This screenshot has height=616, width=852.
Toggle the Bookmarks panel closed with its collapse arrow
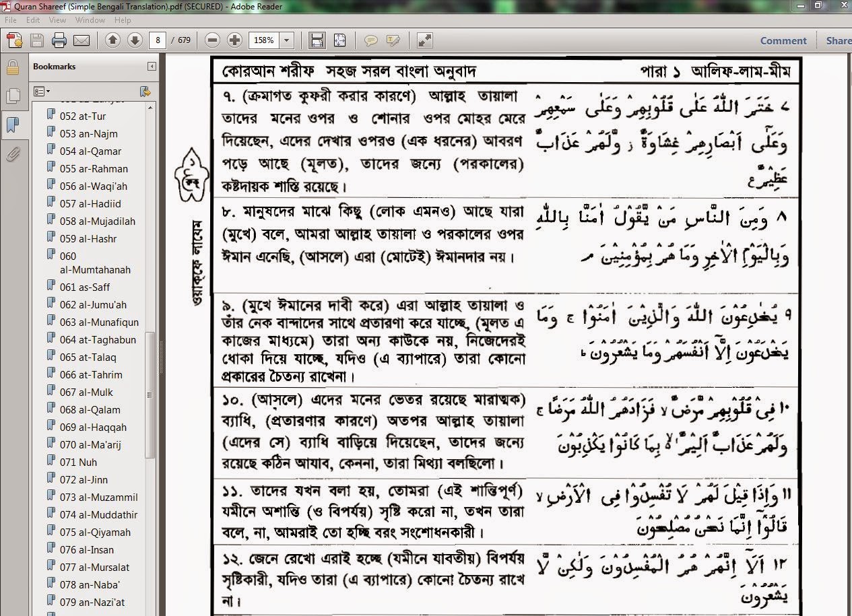point(151,66)
